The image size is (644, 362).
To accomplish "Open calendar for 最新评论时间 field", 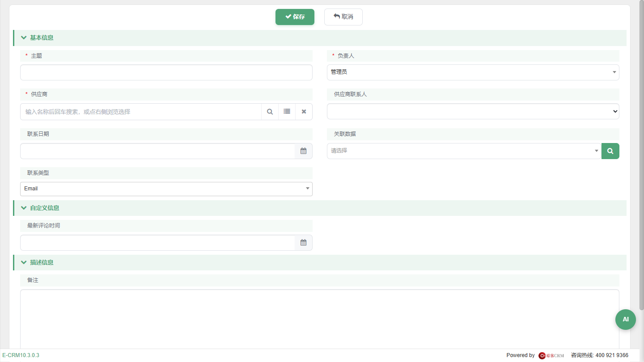I will pos(303,243).
